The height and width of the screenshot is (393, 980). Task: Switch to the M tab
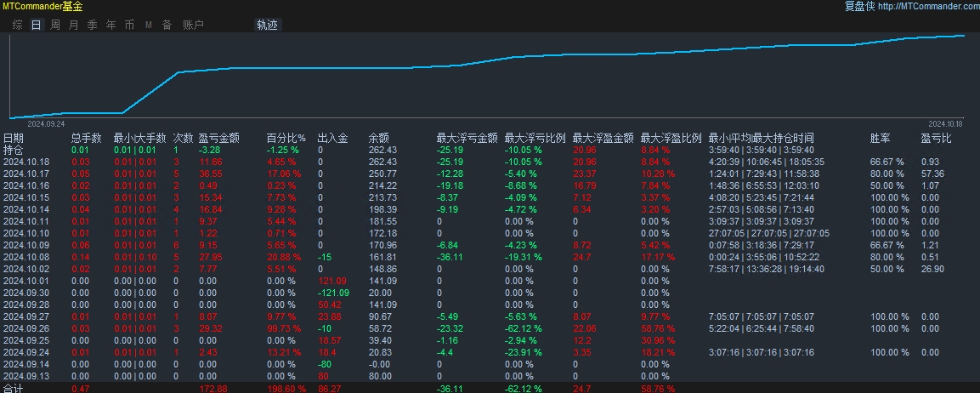click(x=149, y=25)
